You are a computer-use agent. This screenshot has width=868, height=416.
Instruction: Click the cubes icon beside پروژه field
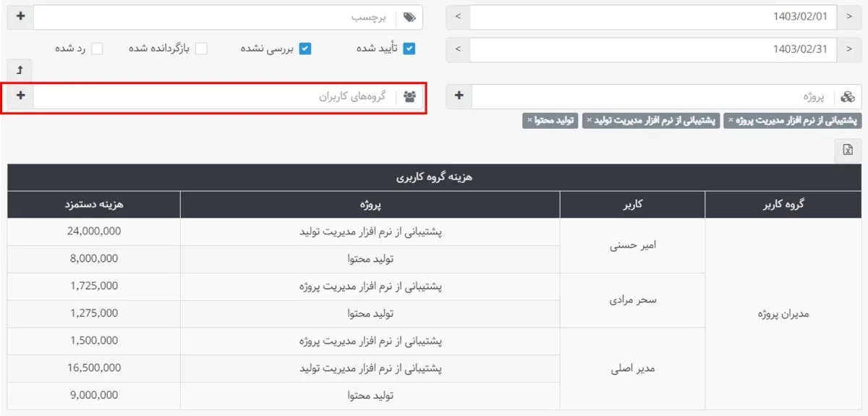coord(848,96)
